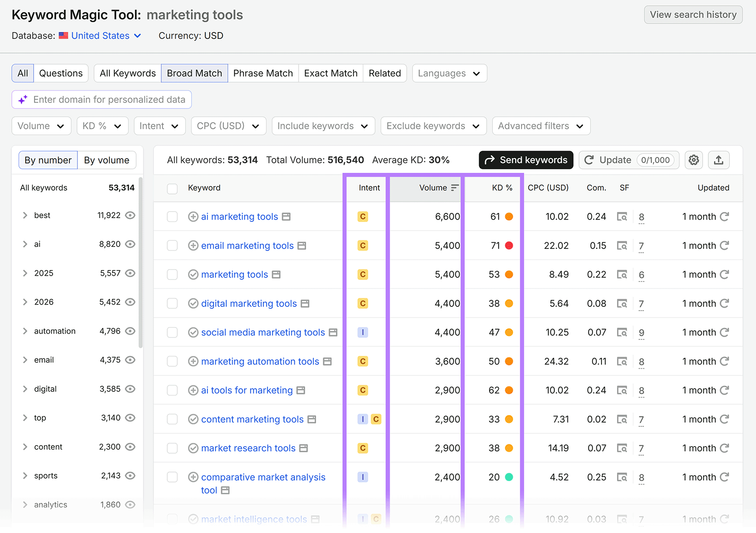Click plus icon beside email marketing tools
The height and width of the screenshot is (533, 756).
193,245
